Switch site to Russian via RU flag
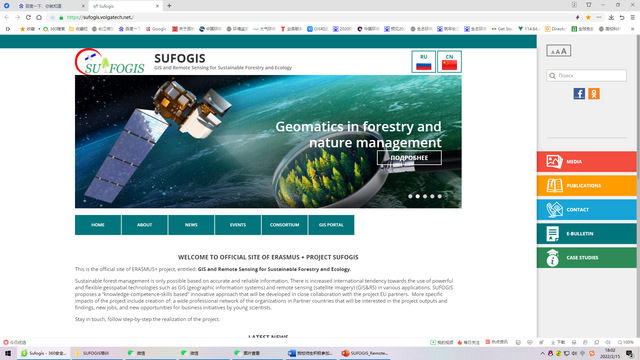Viewport: 640px width, 360px height. pos(423,62)
